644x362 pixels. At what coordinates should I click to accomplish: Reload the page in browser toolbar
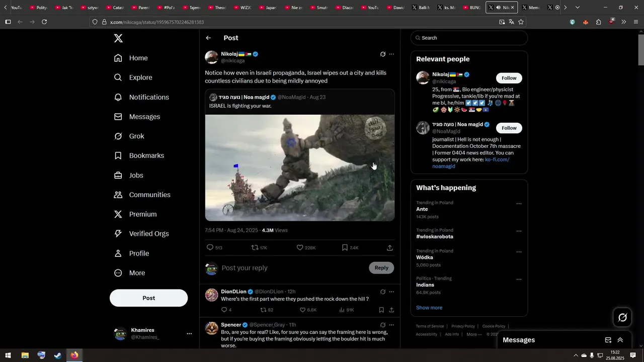pos(44,22)
